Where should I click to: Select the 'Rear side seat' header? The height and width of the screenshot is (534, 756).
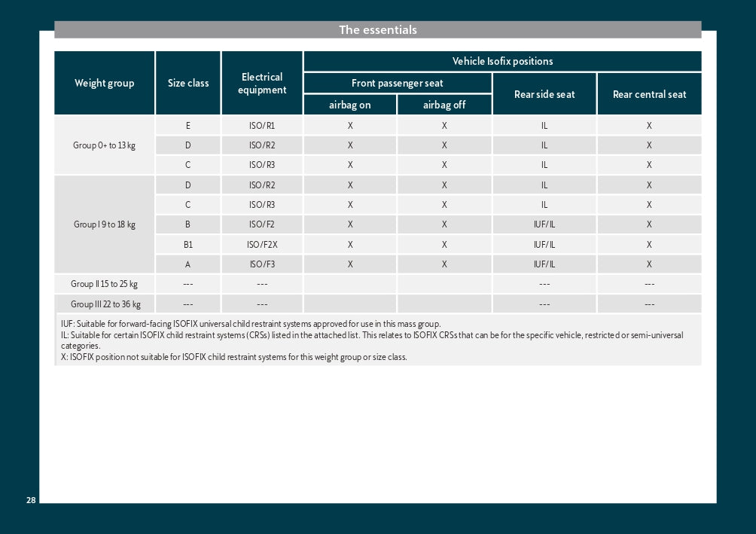[544, 94]
